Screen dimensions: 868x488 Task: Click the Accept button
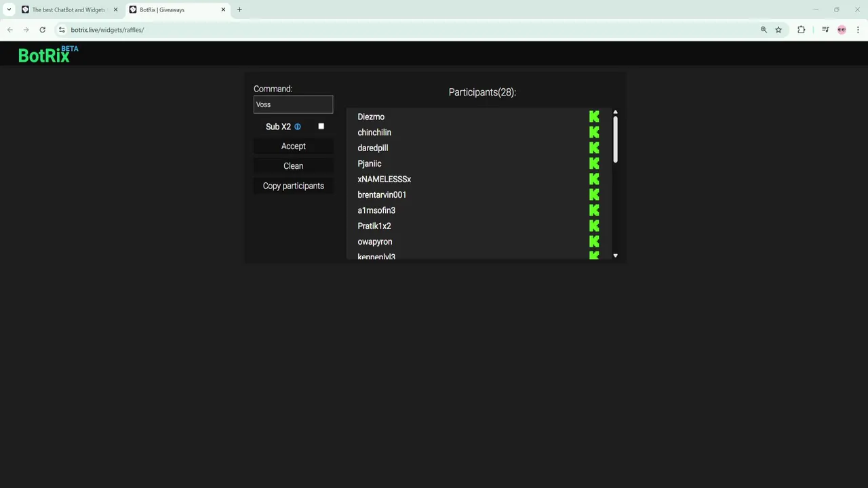tap(294, 146)
